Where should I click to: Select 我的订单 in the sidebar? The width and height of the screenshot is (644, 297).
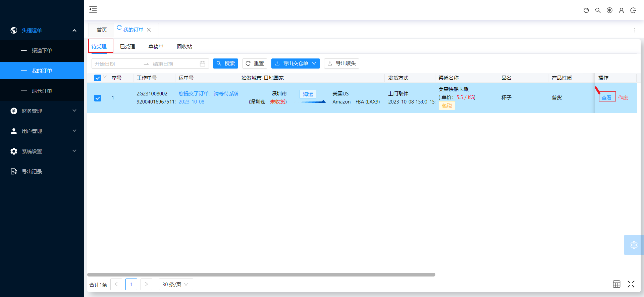(x=42, y=71)
